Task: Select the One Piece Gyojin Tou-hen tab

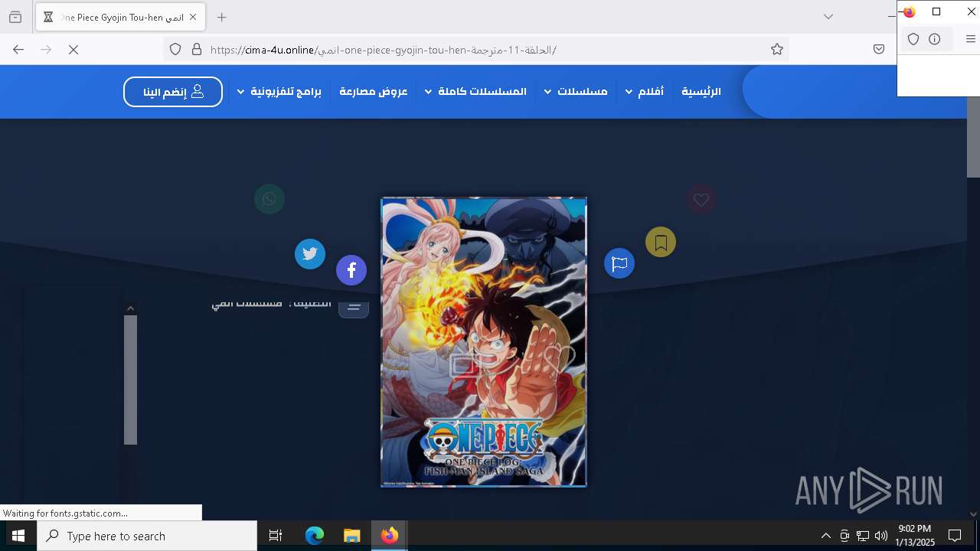Action: tap(119, 17)
